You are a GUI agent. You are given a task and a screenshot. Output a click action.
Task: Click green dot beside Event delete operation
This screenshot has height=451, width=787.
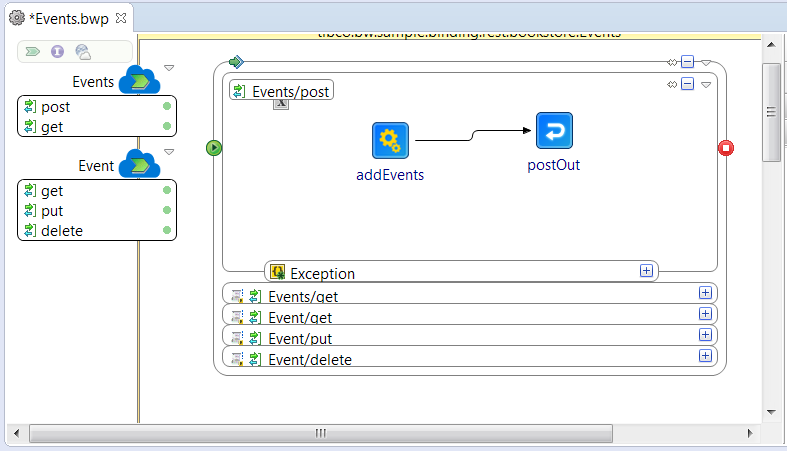[x=167, y=230]
